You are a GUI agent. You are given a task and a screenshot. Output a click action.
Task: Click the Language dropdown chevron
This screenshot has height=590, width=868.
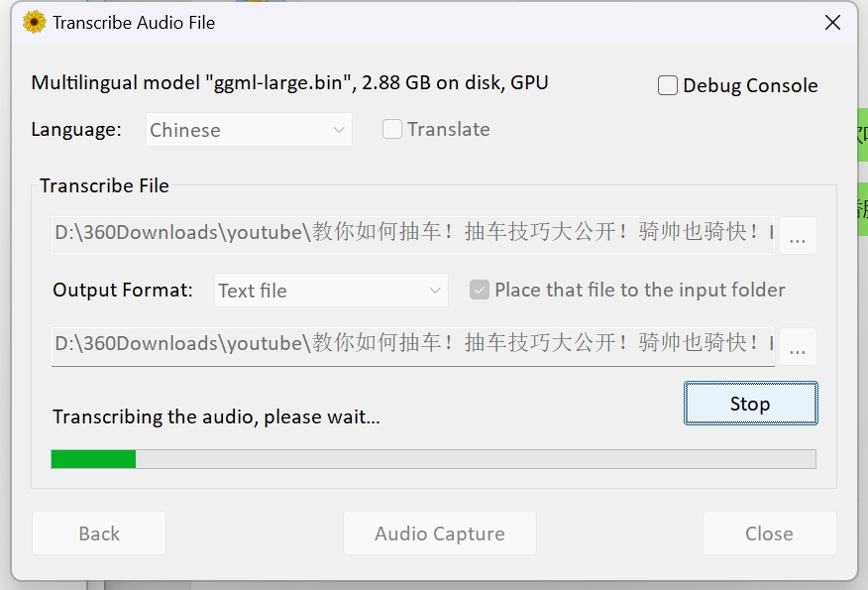[x=339, y=130]
